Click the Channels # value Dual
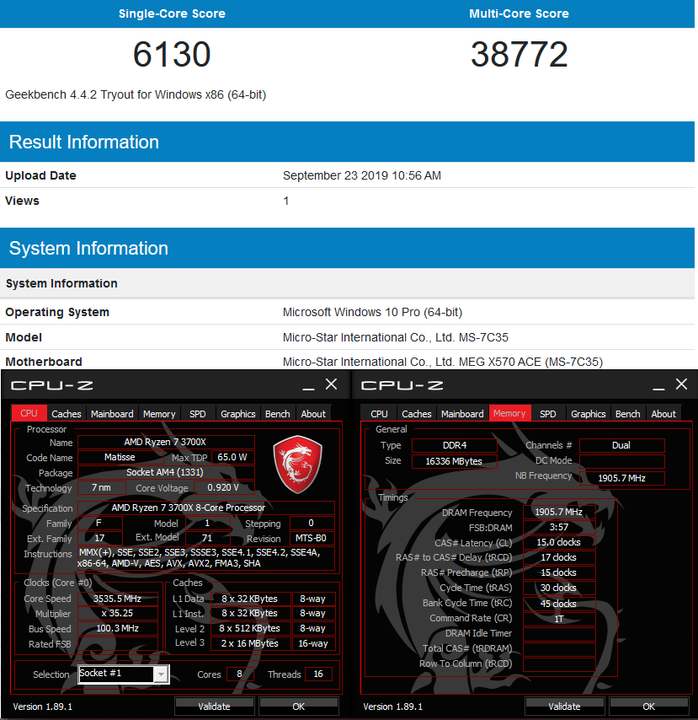This screenshot has width=698, height=720. click(622, 445)
